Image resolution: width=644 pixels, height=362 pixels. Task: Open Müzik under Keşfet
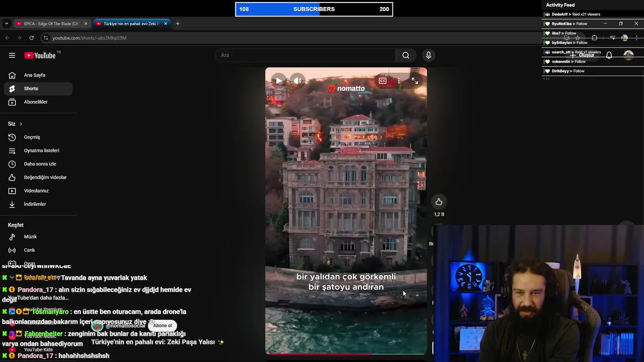(38, 237)
